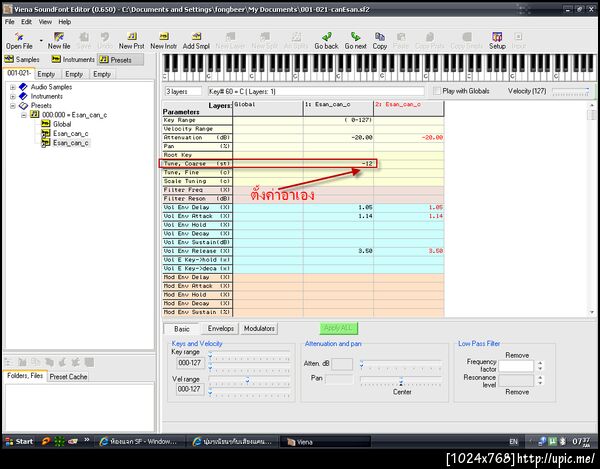
Task: Click the green Apply ALL button
Action: coord(339,328)
